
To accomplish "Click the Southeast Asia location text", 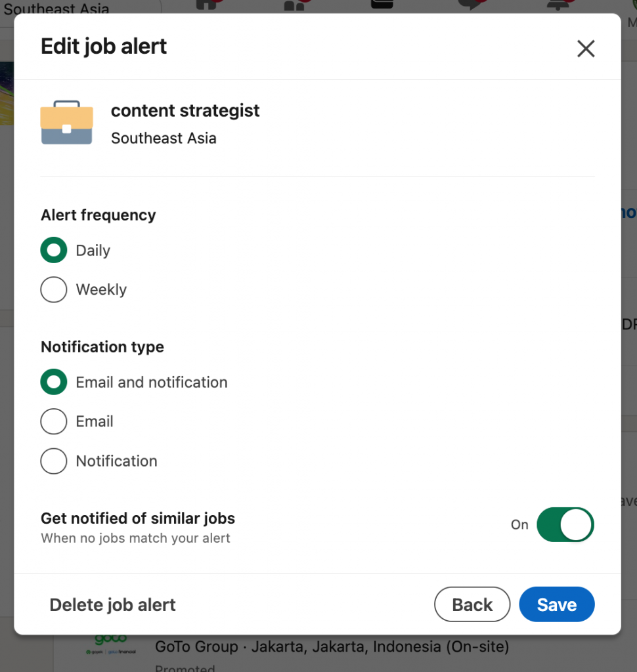I will point(163,138).
